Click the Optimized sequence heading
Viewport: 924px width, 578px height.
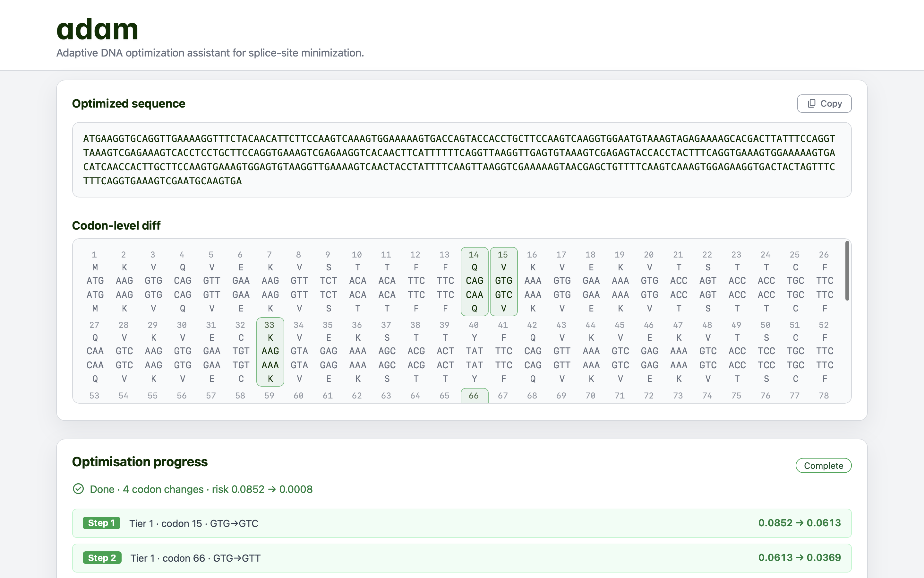tap(129, 104)
